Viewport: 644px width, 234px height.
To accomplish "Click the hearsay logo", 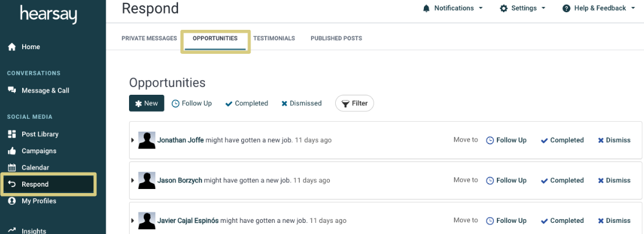I will pyautogui.click(x=48, y=15).
